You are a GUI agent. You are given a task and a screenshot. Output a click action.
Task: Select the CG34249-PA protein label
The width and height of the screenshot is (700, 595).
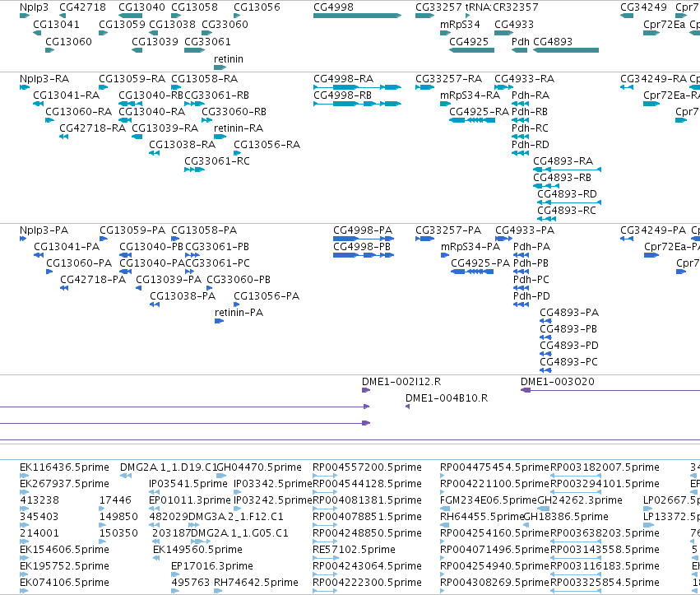pyautogui.click(x=653, y=230)
